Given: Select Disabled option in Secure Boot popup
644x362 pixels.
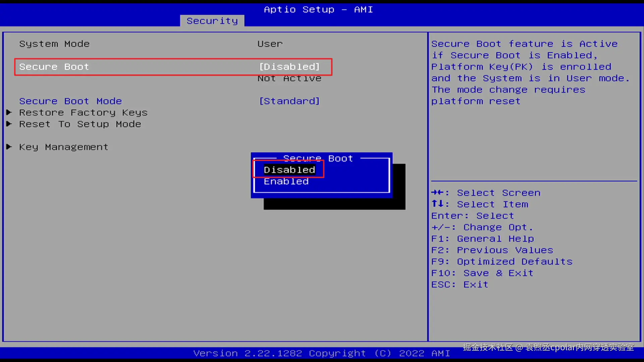Looking at the screenshot, I should (289, 170).
